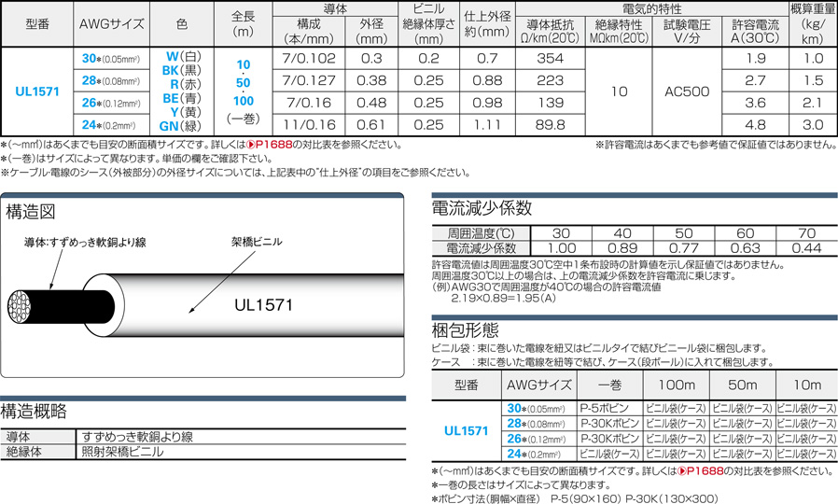Viewport: 838px width, 504px height.
Task: Click the 梱包形態 section heading
Action: click(465, 329)
